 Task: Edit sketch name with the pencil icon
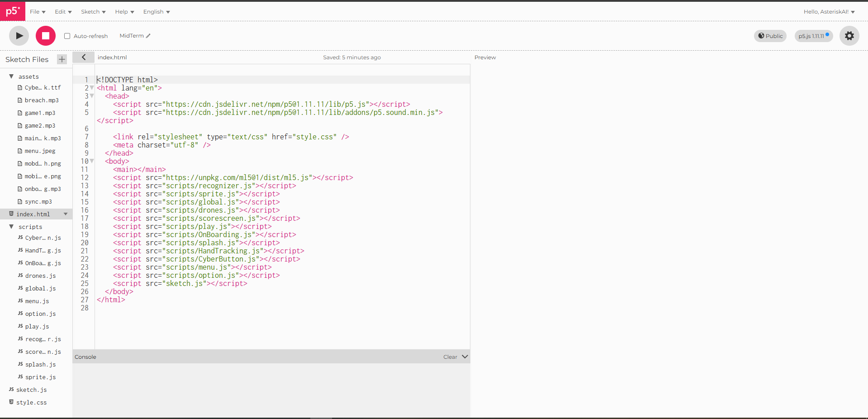148,36
